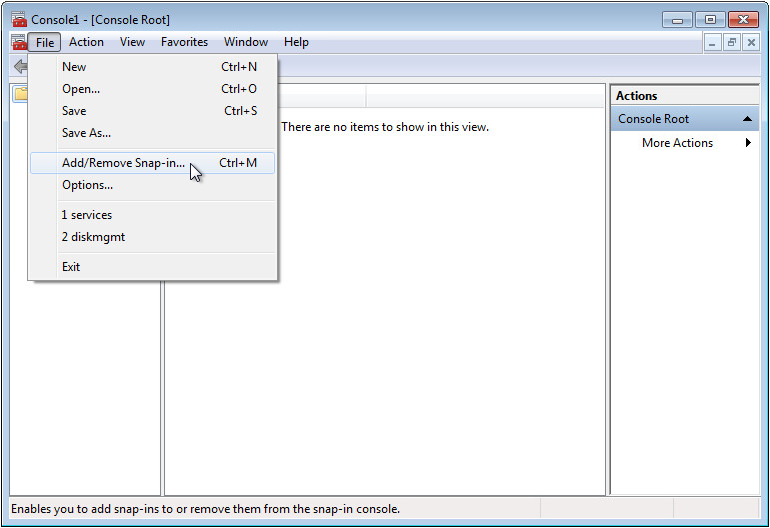The width and height of the screenshot is (770, 528).
Task: Choose Save As... from the File menu
Action: [152, 133]
